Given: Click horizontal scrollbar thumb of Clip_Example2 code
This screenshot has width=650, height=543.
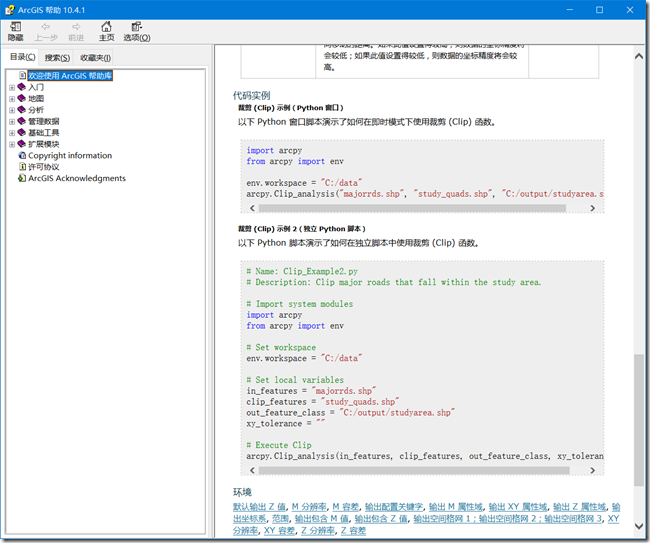Looking at the screenshot, I should (x=414, y=470).
